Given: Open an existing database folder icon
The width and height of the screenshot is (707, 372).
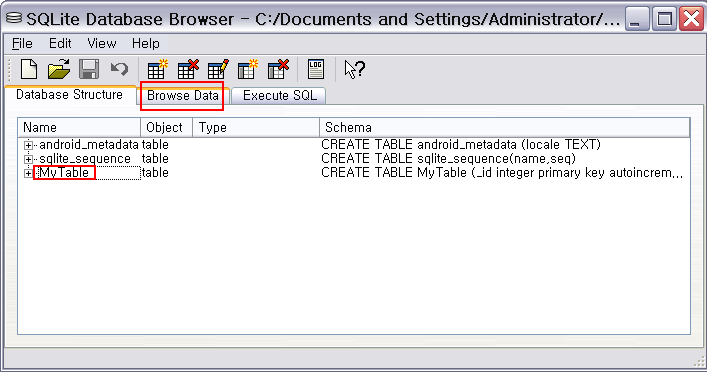Looking at the screenshot, I should click(x=59, y=69).
